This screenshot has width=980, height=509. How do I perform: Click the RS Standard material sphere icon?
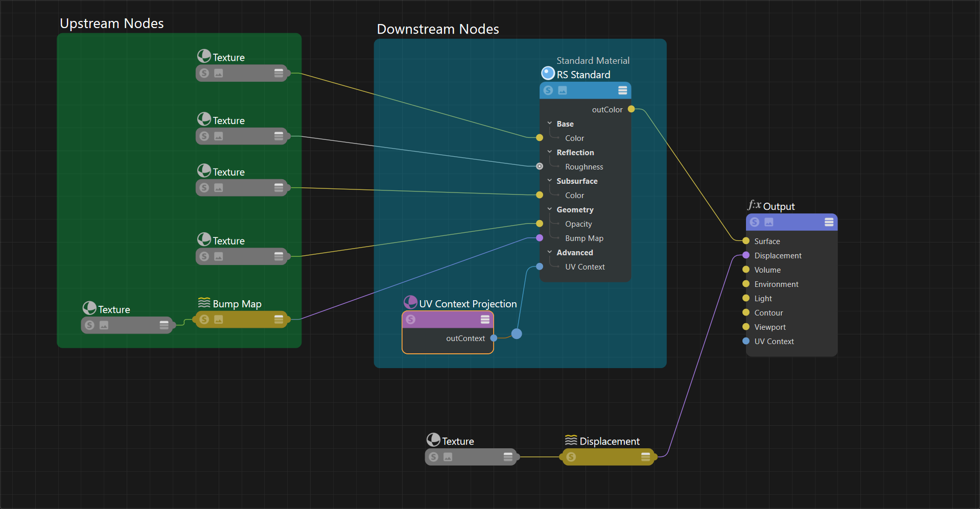548,74
